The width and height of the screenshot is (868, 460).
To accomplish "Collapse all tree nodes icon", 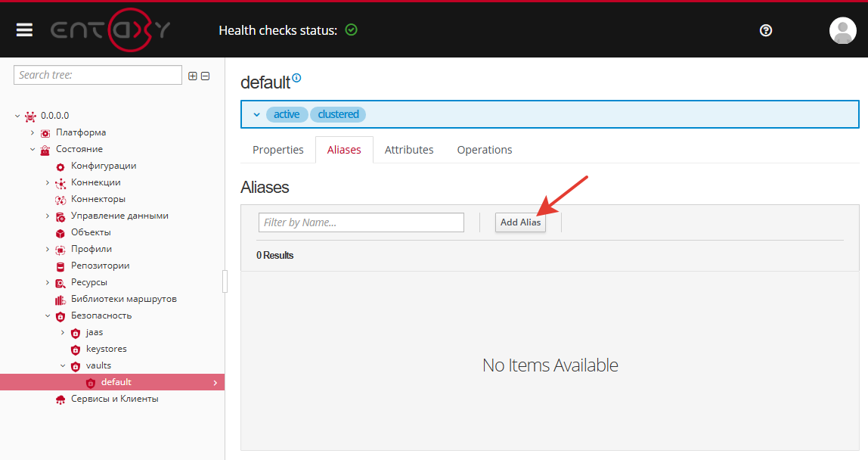I will point(205,76).
